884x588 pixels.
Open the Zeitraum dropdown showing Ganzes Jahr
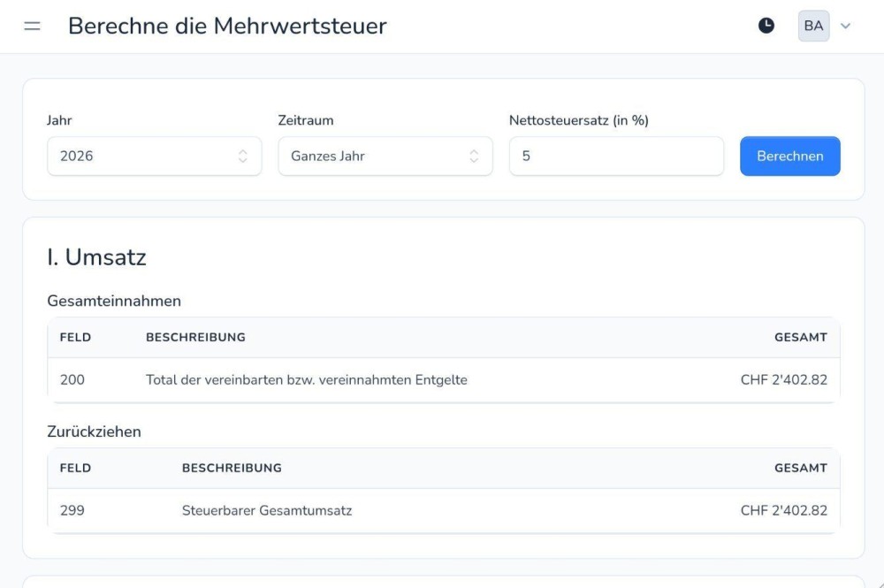click(385, 157)
